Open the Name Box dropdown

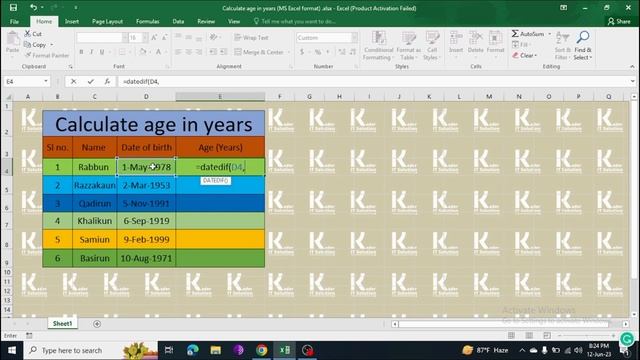46,81
